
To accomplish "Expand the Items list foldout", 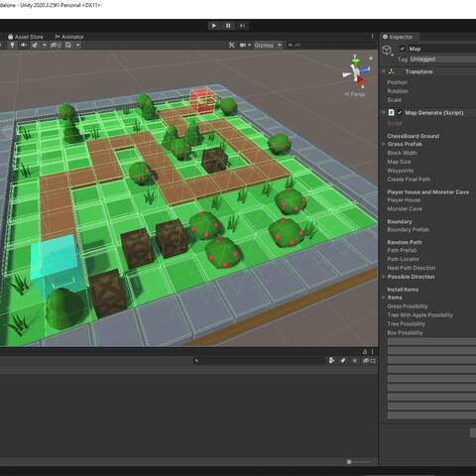I will click(x=384, y=297).
